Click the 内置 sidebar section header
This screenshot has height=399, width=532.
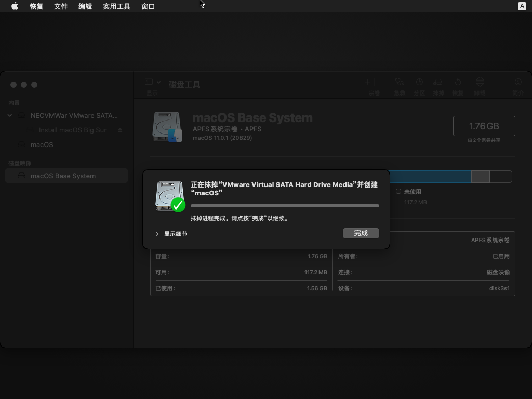(x=14, y=103)
